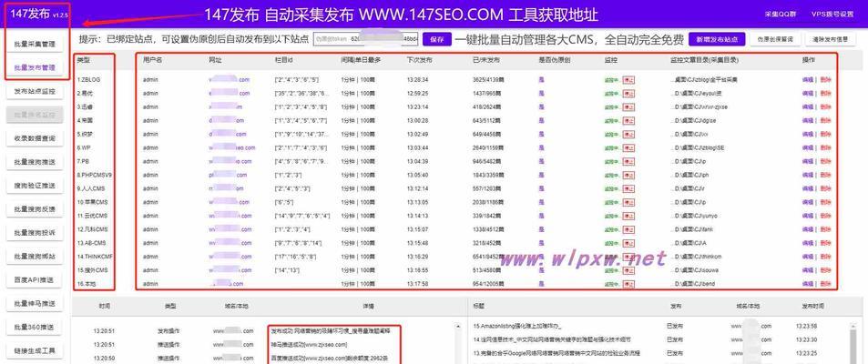Stop monitoring for the 1.ZBLOG row
Viewport: 868px width, 364px height.
point(628,80)
